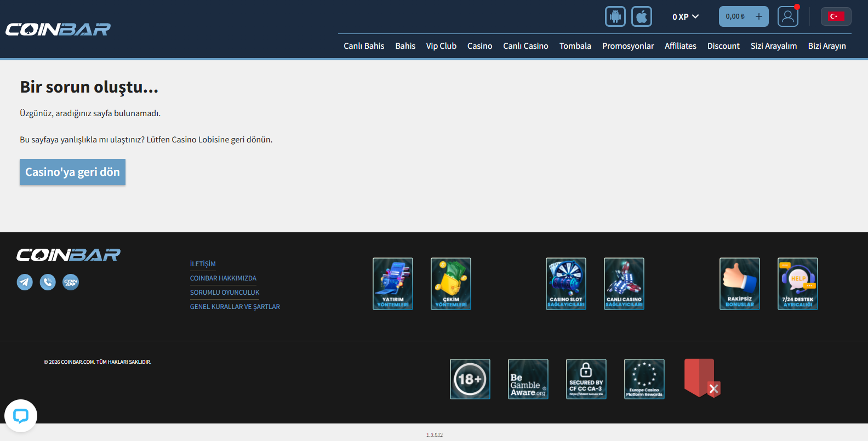
Task: Open the Yatırım Yöntemleri thumbnail
Action: coord(393,284)
